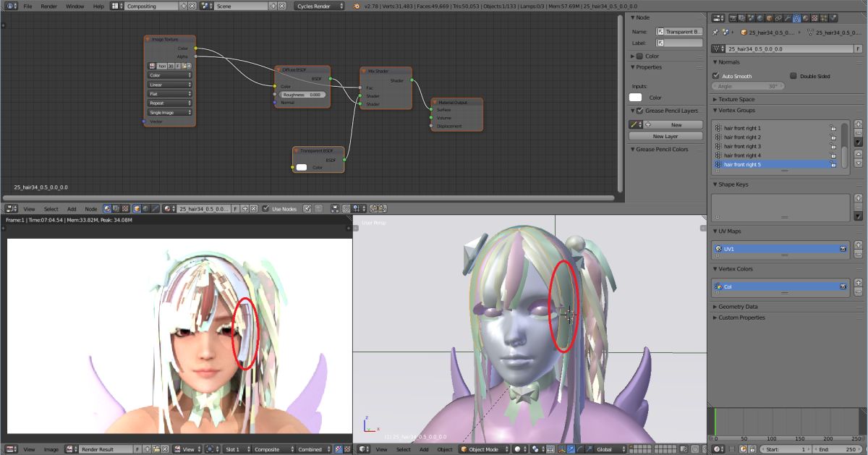Toggle Col active render camera icon
This screenshot has width=868, height=455.
(843, 286)
